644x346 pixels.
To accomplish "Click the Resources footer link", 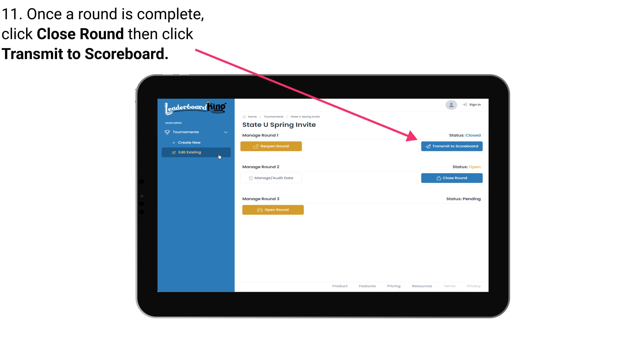I will (422, 286).
